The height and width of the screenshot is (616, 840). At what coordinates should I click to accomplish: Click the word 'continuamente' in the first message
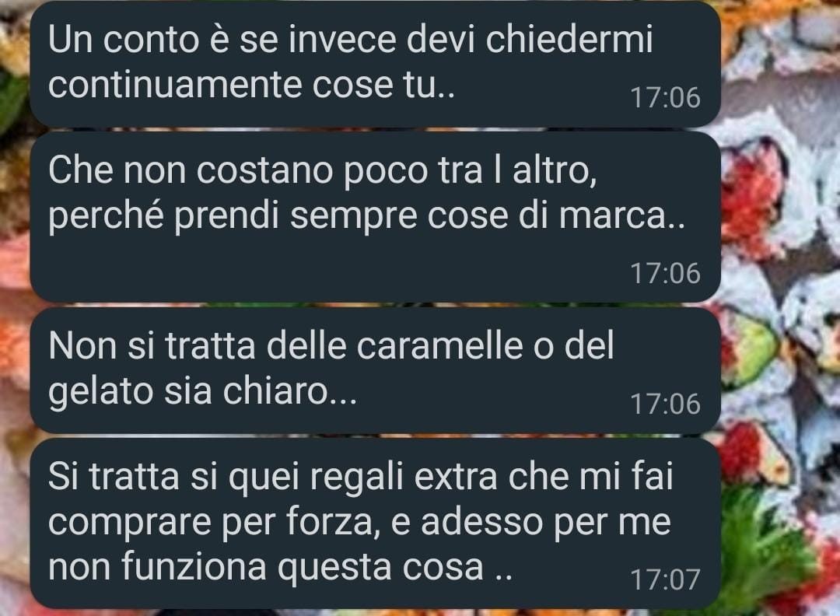pos(175,85)
